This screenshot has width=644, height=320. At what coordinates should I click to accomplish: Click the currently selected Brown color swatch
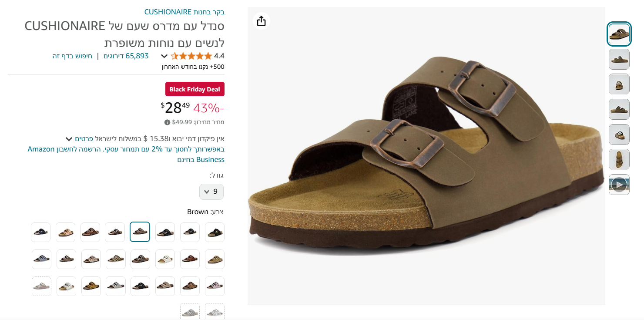tap(140, 232)
